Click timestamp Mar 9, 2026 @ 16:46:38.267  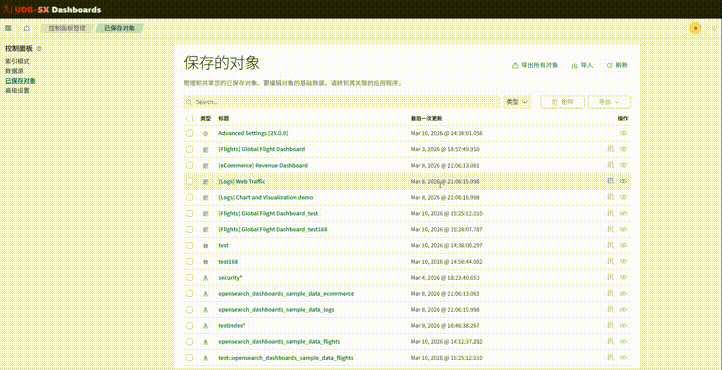(446, 325)
